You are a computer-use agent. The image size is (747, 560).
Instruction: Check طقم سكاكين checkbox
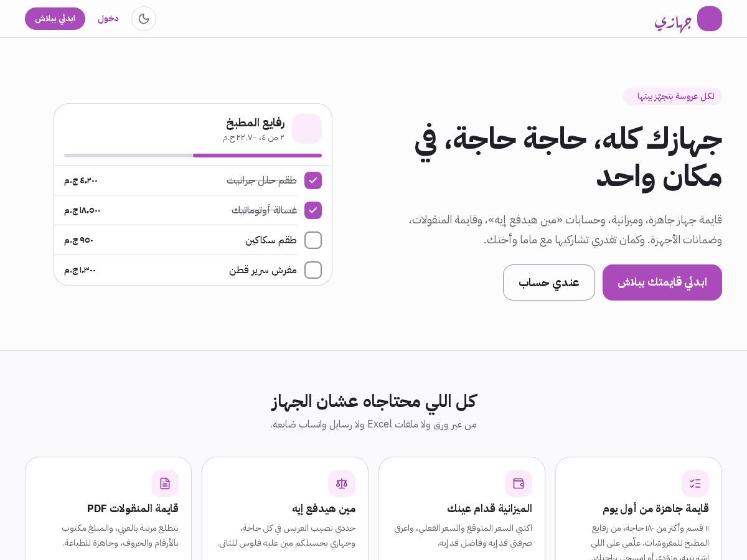(x=313, y=240)
